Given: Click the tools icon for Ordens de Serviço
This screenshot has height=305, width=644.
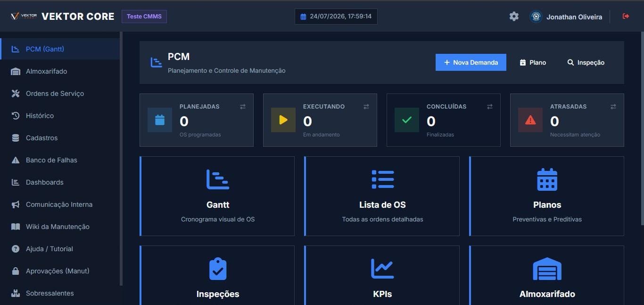Looking at the screenshot, I should (x=16, y=93).
